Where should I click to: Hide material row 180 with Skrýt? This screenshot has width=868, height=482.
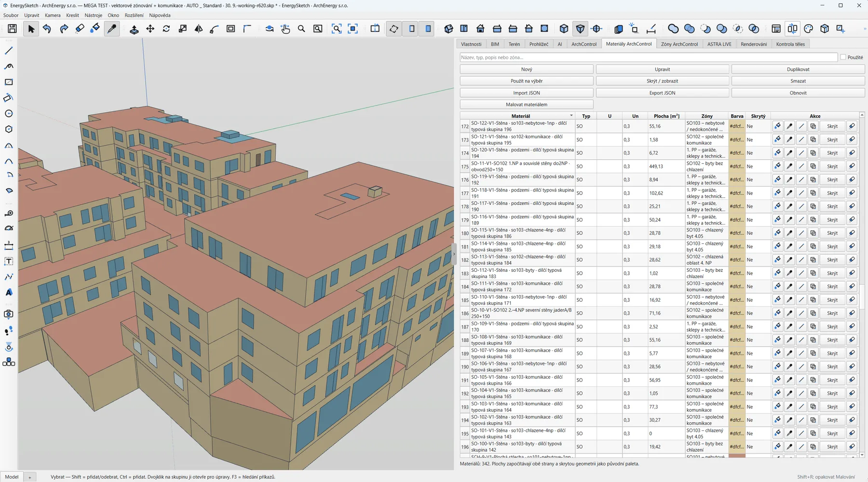832,233
